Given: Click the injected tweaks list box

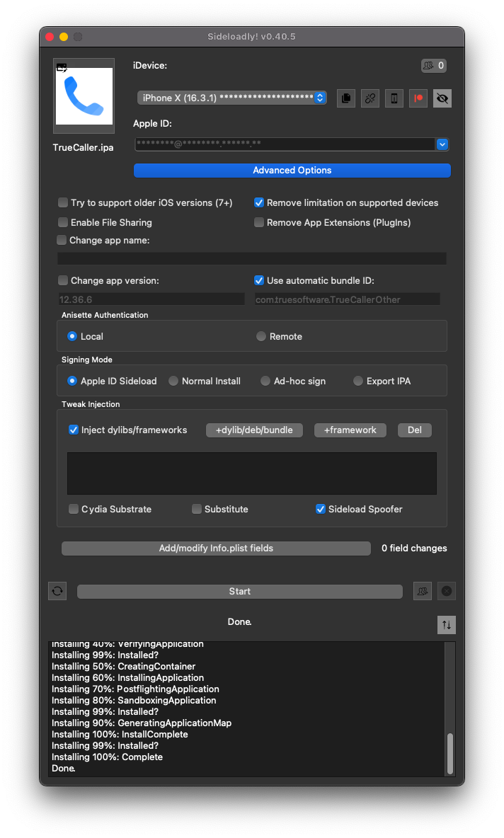Looking at the screenshot, I should [x=252, y=473].
